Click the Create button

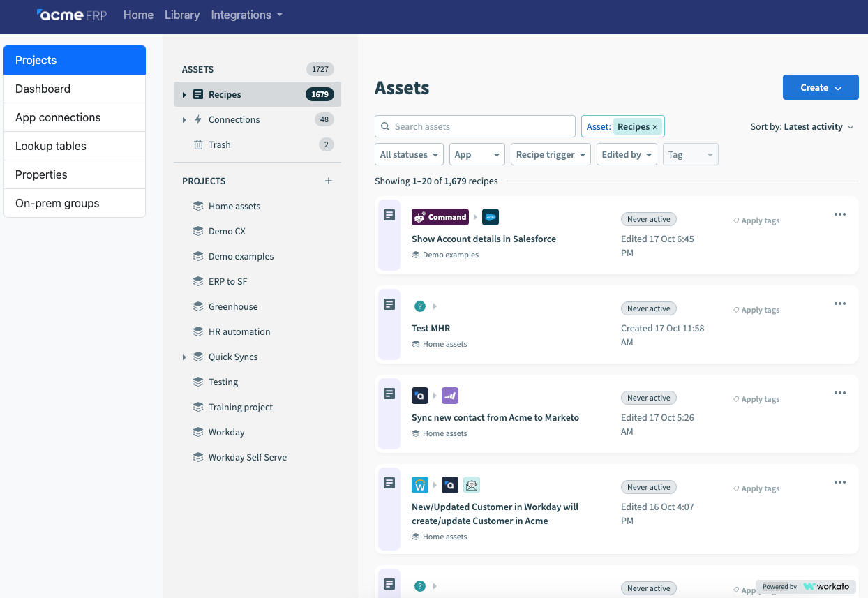[x=821, y=87]
